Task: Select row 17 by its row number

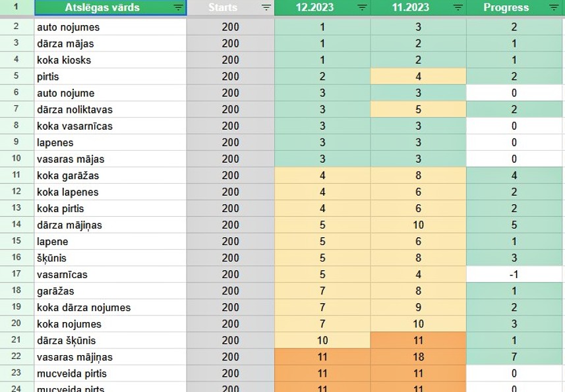Action: point(16,275)
